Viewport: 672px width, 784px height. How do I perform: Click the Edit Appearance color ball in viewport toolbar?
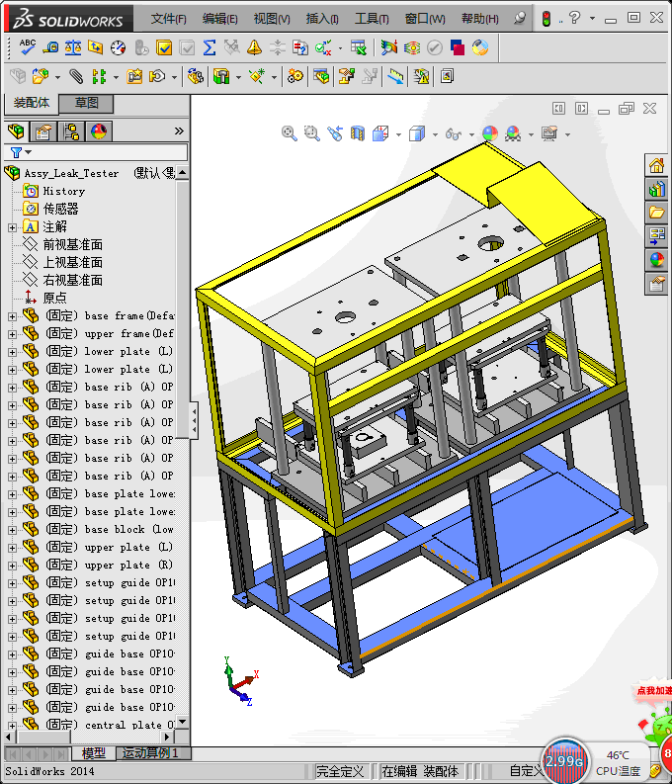[x=490, y=133]
